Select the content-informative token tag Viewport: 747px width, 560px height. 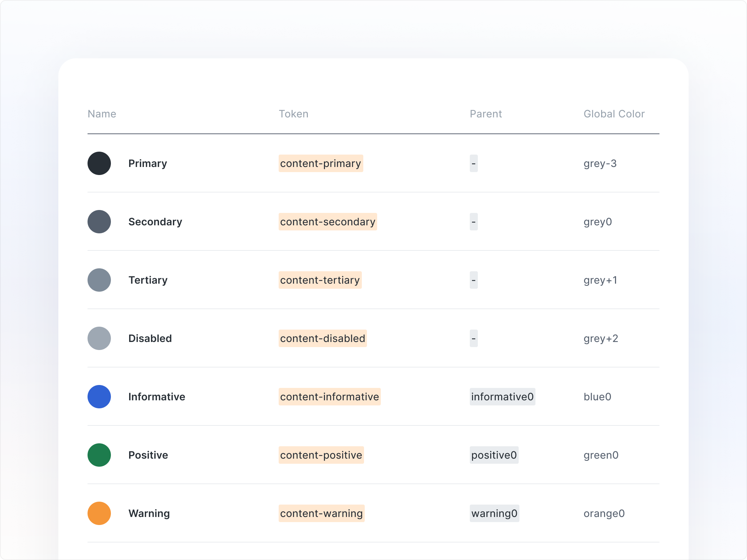(329, 397)
